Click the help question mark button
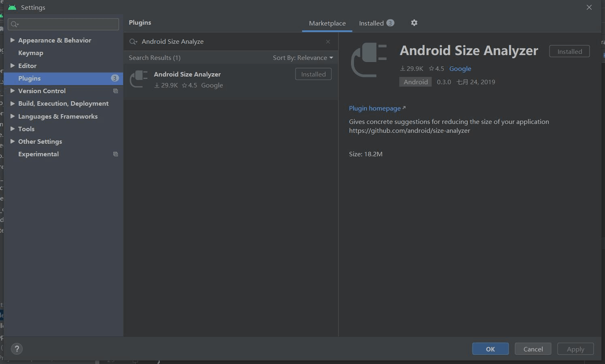This screenshot has height=364, width=605. pyautogui.click(x=17, y=349)
